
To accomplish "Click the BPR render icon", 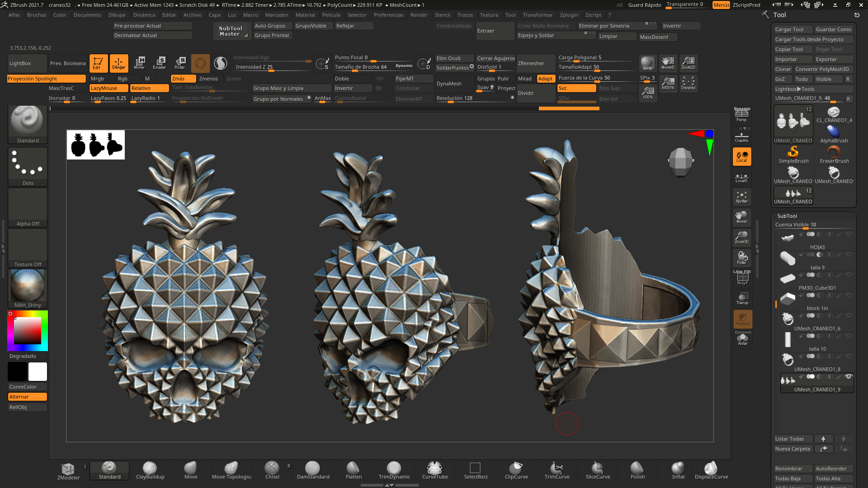I will click(x=647, y=63).
